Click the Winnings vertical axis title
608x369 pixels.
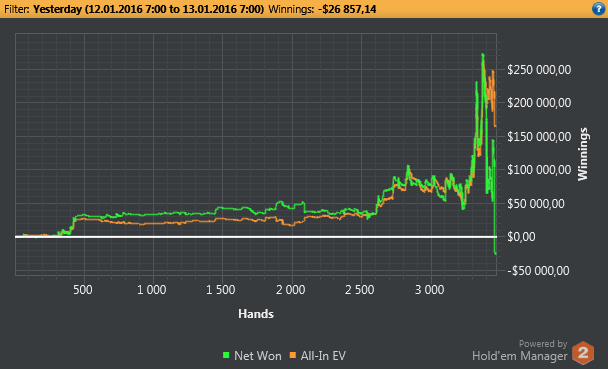pos(583,154)
